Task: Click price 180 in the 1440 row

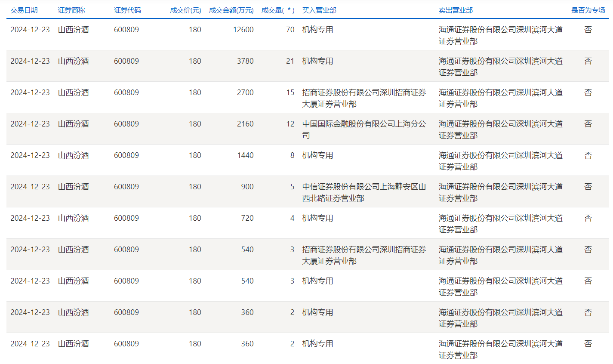Action: pyautogui.click(x=195, y=155)
